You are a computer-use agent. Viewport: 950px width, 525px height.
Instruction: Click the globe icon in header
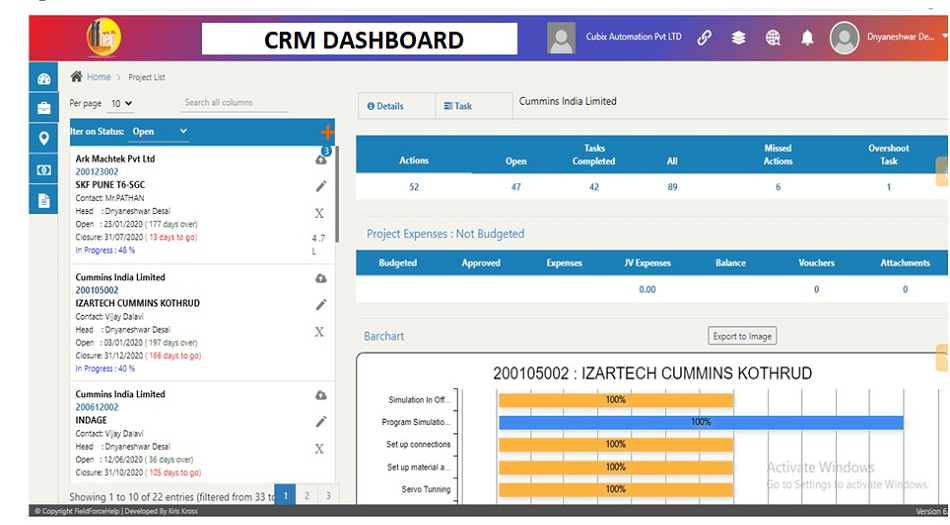click(x=772, y=38)
